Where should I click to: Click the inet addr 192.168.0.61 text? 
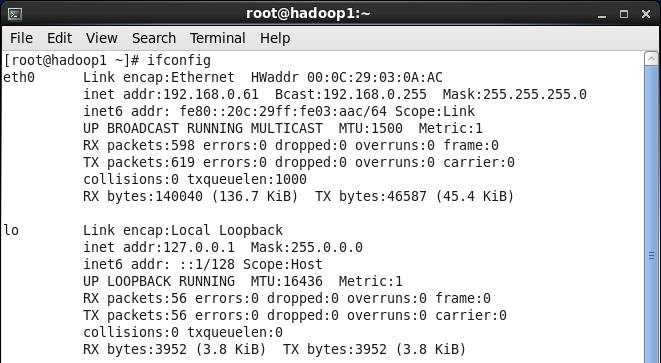coord(171,94)
